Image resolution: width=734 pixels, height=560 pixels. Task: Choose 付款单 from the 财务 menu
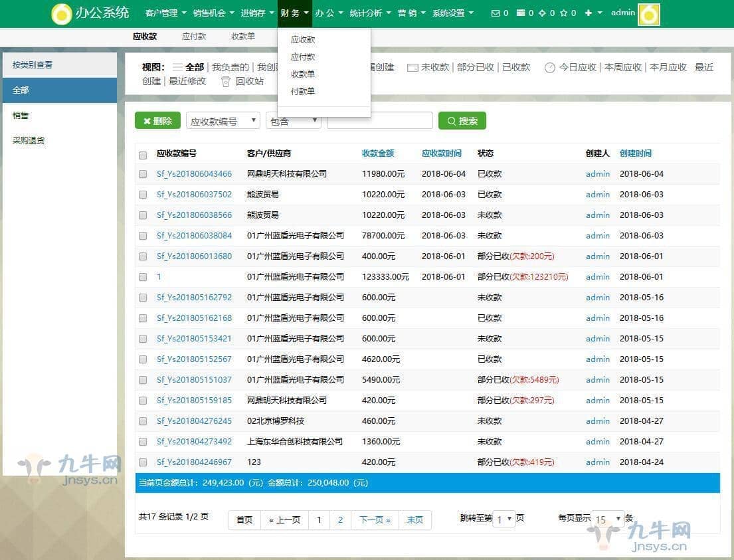[x=303, y=92]
